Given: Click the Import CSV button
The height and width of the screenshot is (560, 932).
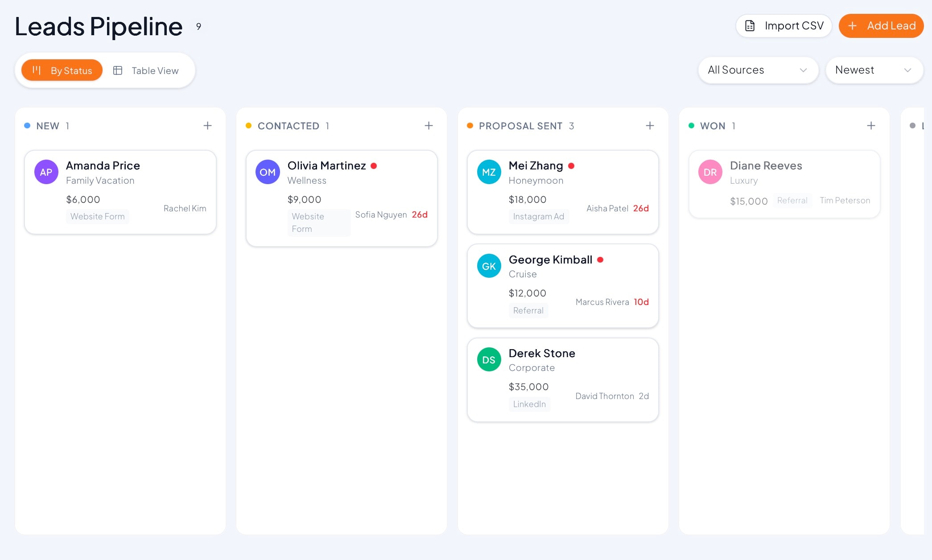Looking at the screenshot, I should pyautogui.click(x=784, y=25).
